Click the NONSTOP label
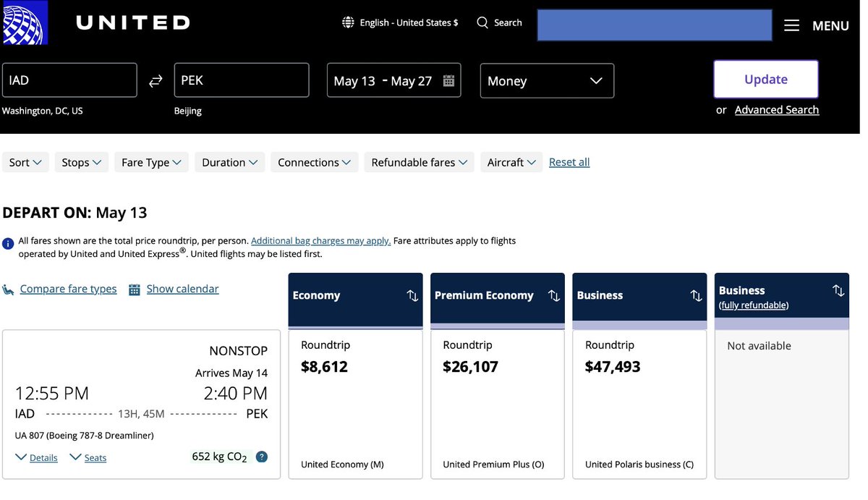 pos(239,351)
